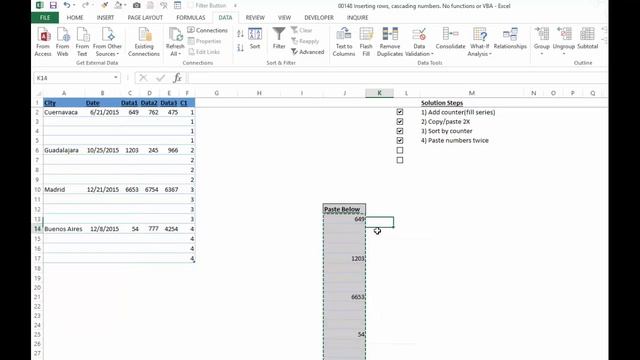Select the cell with date 10/25/2015

tap(102, 150)
